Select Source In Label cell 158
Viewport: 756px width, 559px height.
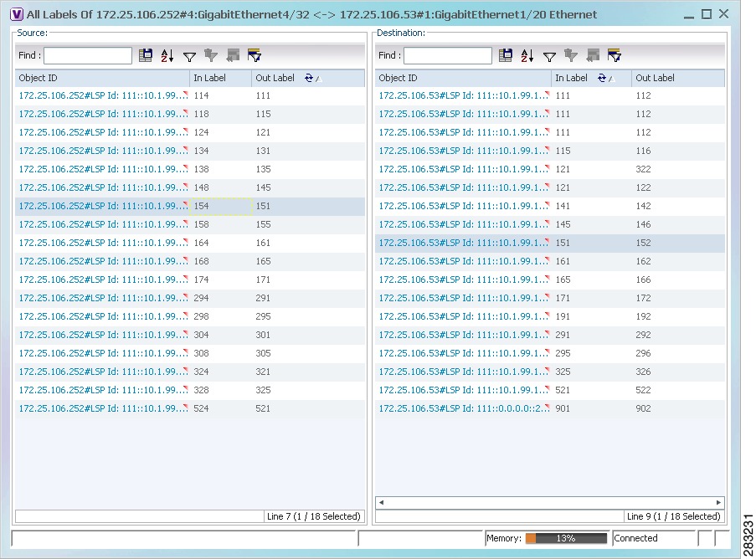point(220,224)
